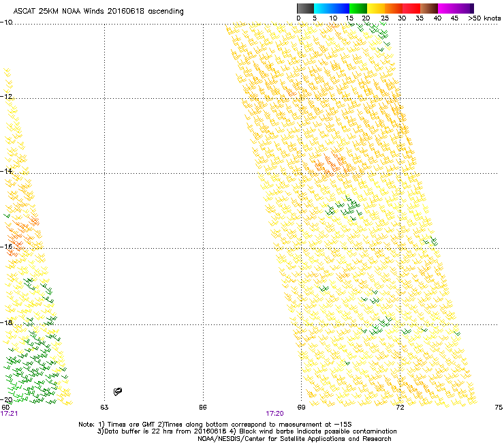Click the gray 0-5 knot legend swatch
Screen dimensions: 504x443
click(x=305, y=8)
